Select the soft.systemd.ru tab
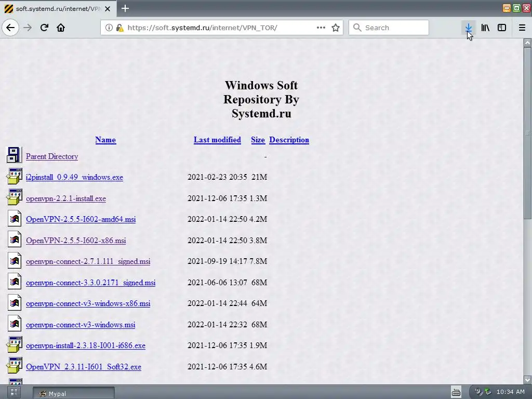The image size is (532, 399). (58, 9)
